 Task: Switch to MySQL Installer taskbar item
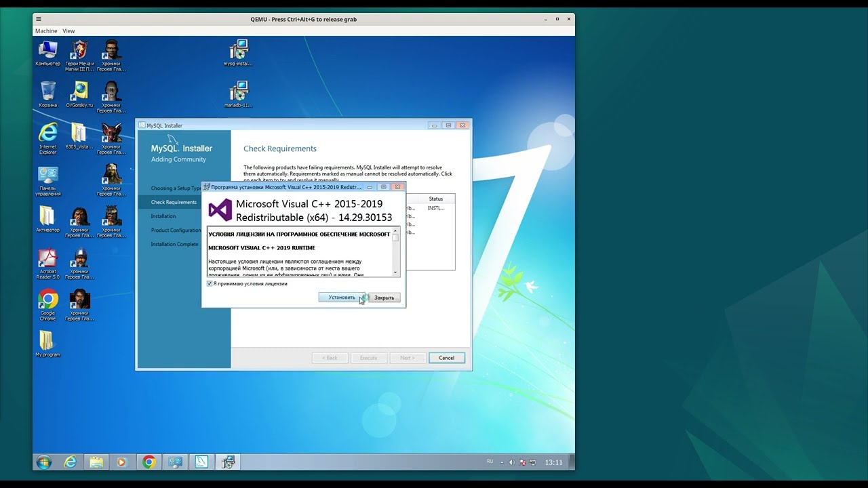201,462
